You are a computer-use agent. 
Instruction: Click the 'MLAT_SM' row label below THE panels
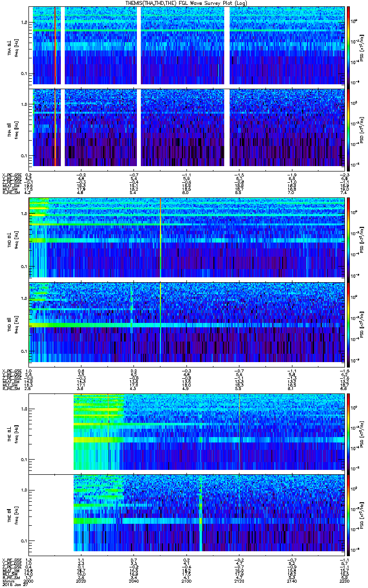click(x=11, y=570)
